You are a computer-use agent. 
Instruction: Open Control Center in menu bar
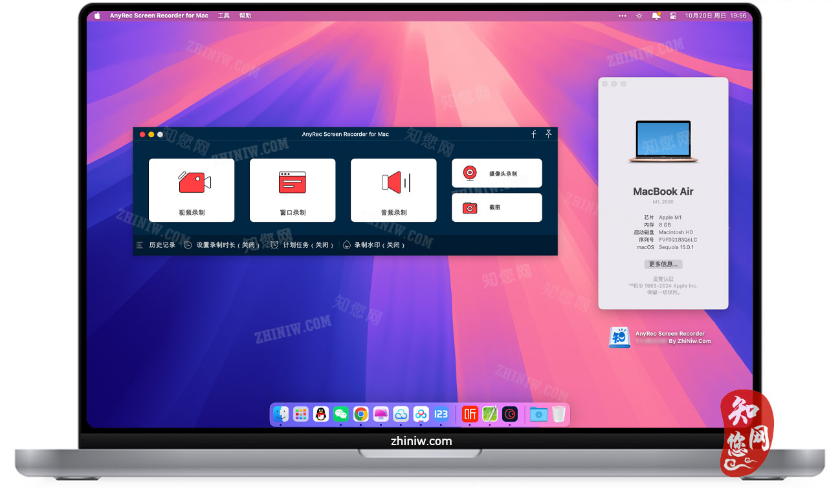673,16
